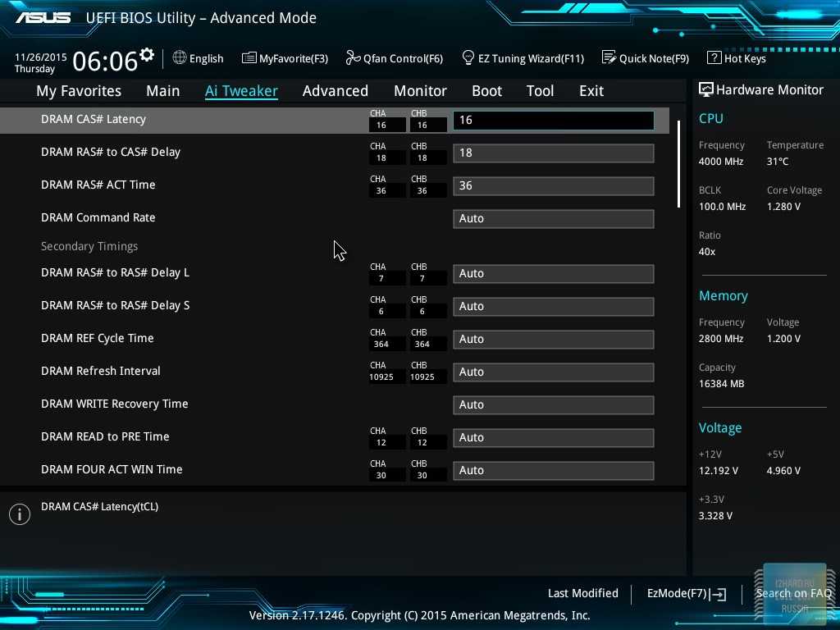Select DRAM WRITE Recovery Time Auto field

pos(553,405)
